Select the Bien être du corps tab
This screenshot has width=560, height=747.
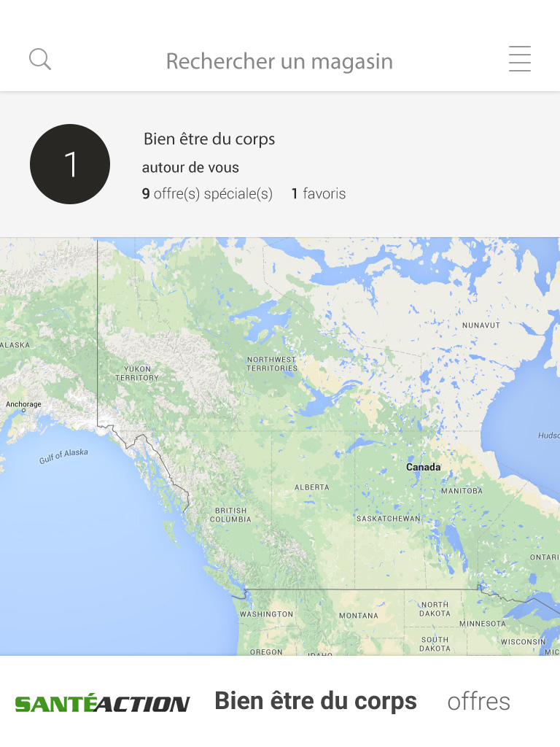[316, 701]
